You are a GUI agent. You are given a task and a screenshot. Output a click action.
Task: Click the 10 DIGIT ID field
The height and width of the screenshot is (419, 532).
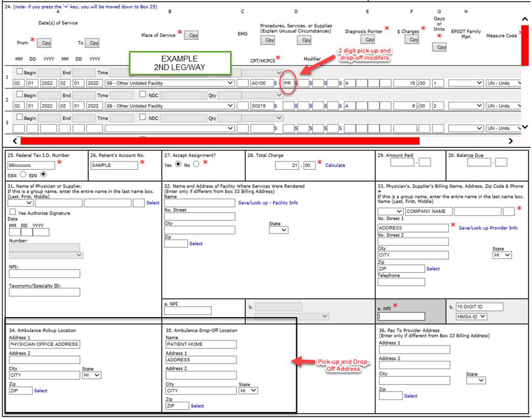pyautogui.click(x=479, y=307)
